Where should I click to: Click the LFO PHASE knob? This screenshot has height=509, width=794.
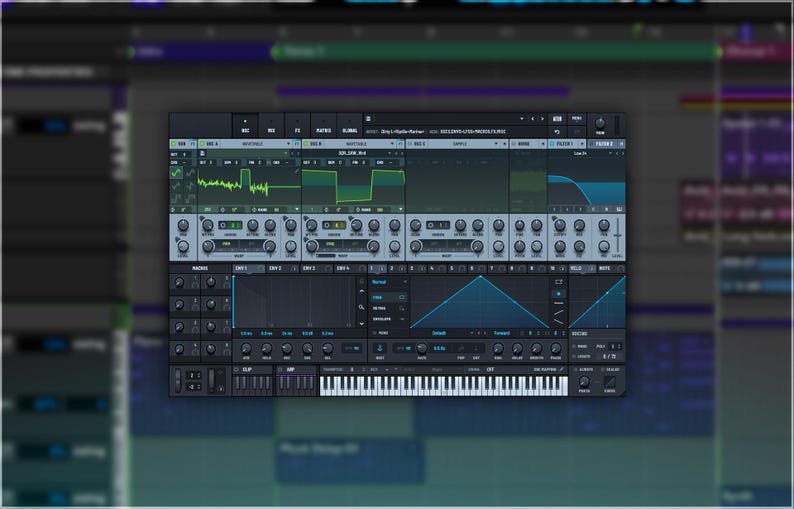[555, 348]
